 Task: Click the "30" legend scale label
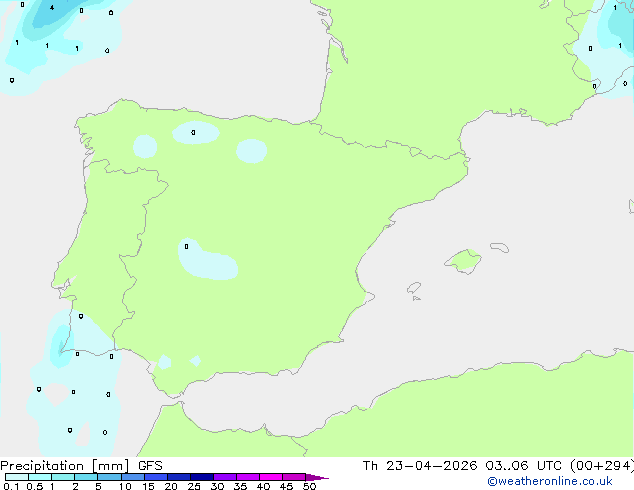point(217,486)
